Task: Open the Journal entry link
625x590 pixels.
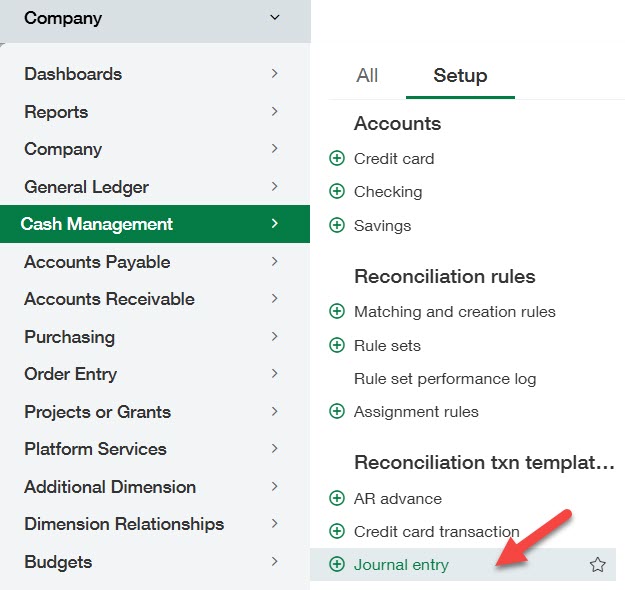Action: point(401,565)
